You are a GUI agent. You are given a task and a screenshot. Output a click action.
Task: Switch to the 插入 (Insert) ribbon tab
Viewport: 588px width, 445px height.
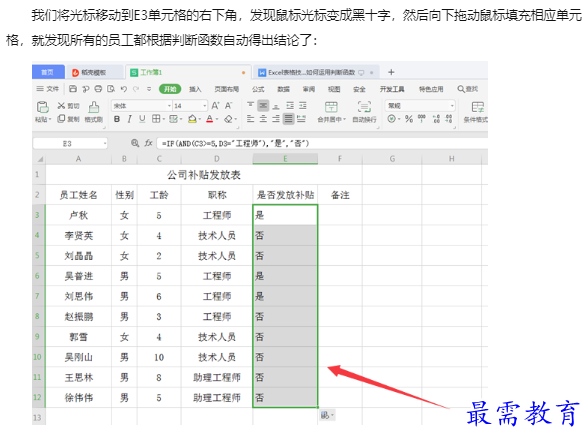pos(195,89)
